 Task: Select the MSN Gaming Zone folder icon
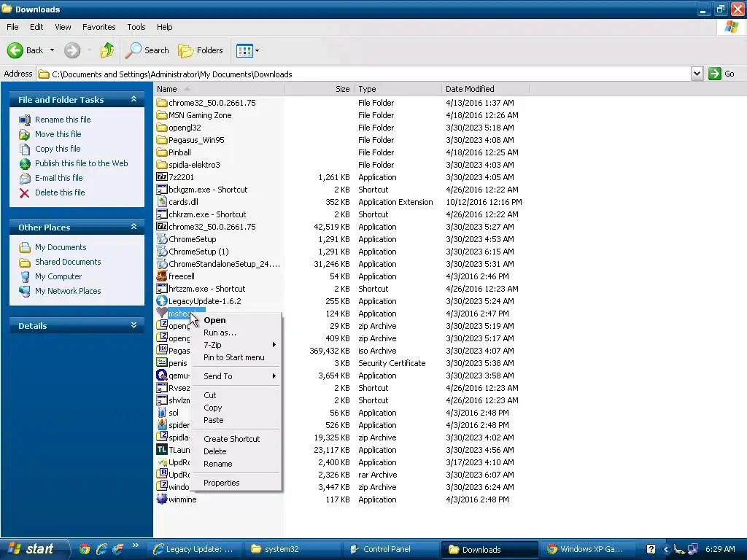(162, 114)
